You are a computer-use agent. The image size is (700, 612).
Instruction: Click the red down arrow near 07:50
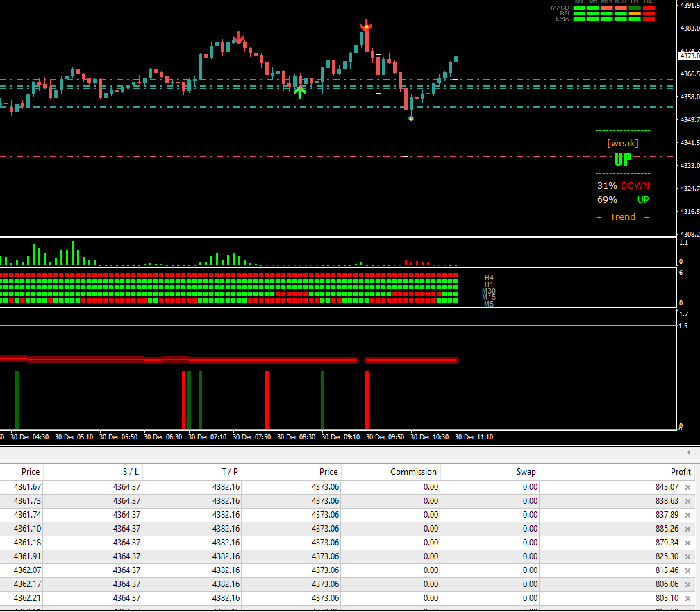(238, 37)
